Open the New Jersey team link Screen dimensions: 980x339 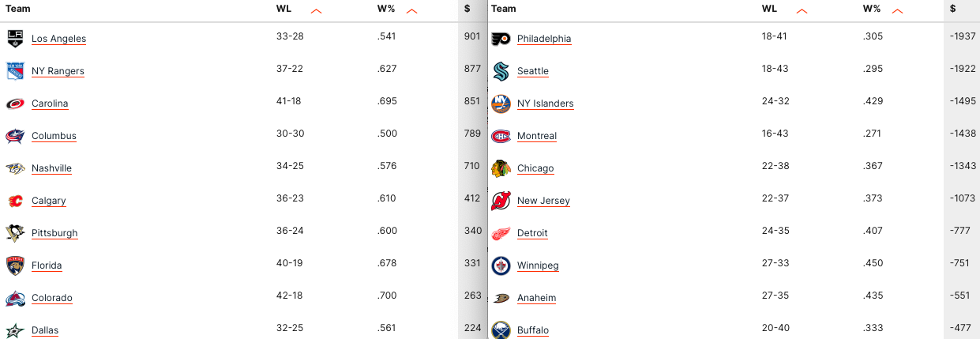543,201
